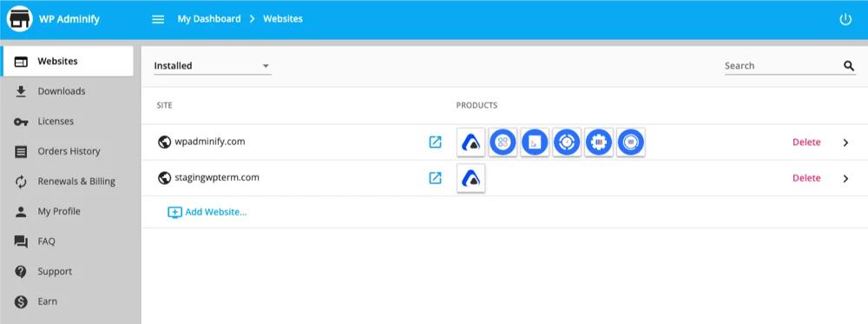This screenshot has width=868, height=324.
Task: Expand the wpadminify.com row chevron
Action: tap(845, 142)
